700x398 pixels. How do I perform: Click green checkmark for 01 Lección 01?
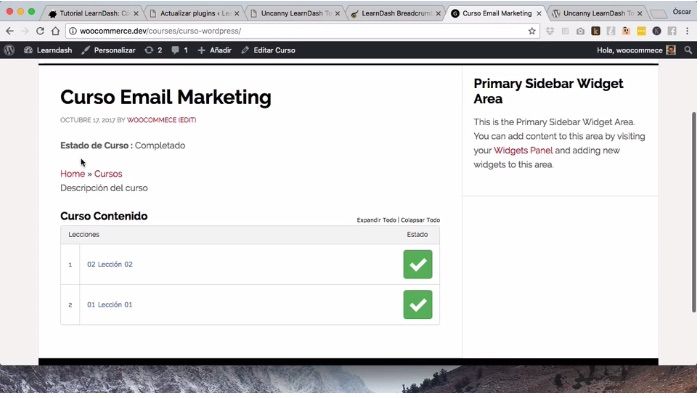(418, 304)
